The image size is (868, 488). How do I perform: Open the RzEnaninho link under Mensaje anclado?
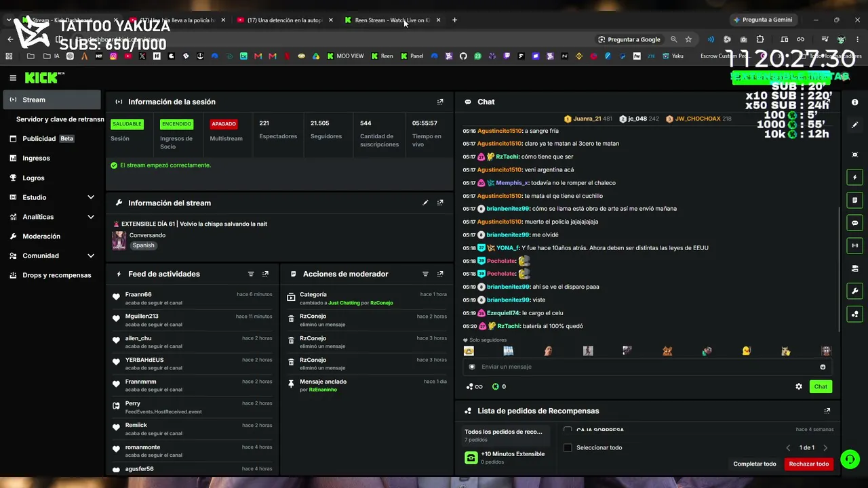click(323, 390)
